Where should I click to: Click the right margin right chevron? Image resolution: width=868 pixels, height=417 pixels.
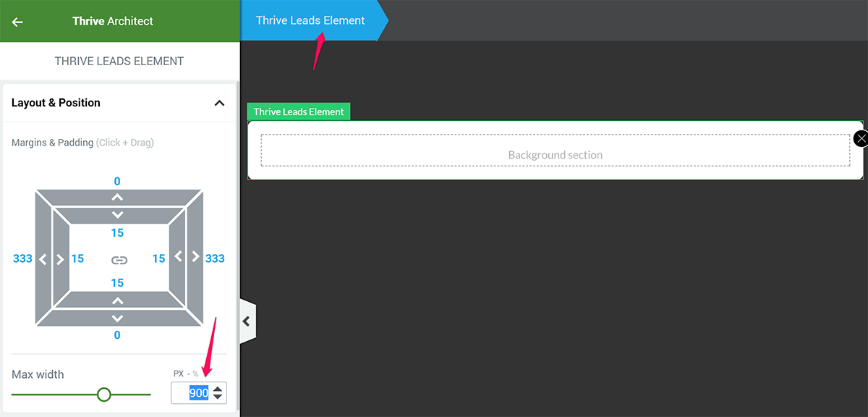pyautogui.click(x=195, y=256)
